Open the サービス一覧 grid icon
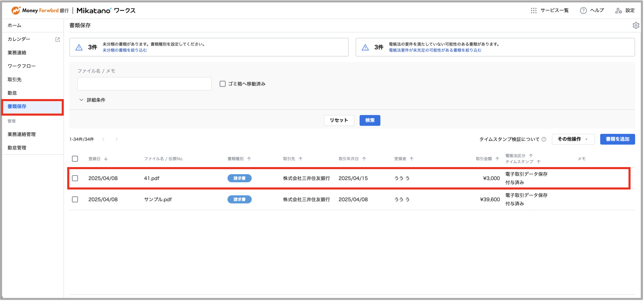 pos(534,11)
